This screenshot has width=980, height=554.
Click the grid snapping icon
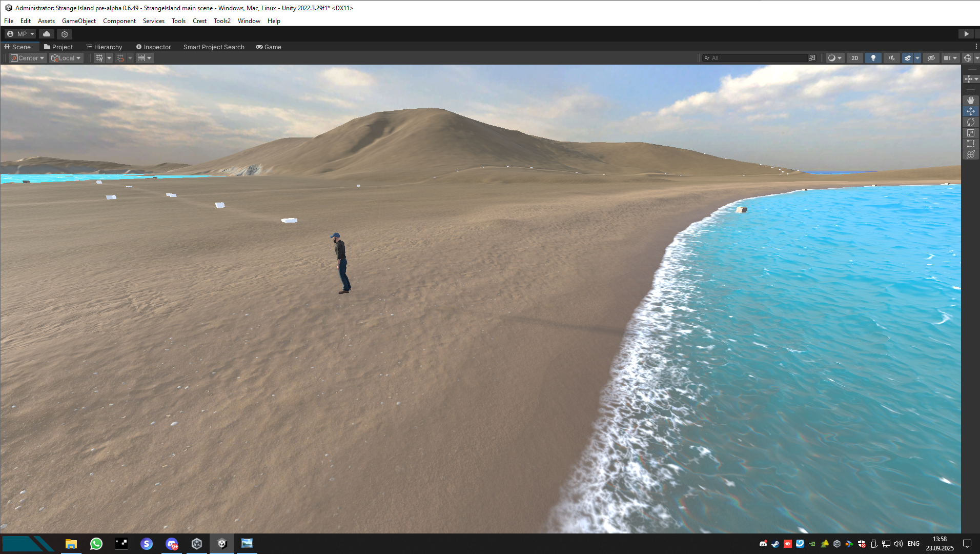120,58
